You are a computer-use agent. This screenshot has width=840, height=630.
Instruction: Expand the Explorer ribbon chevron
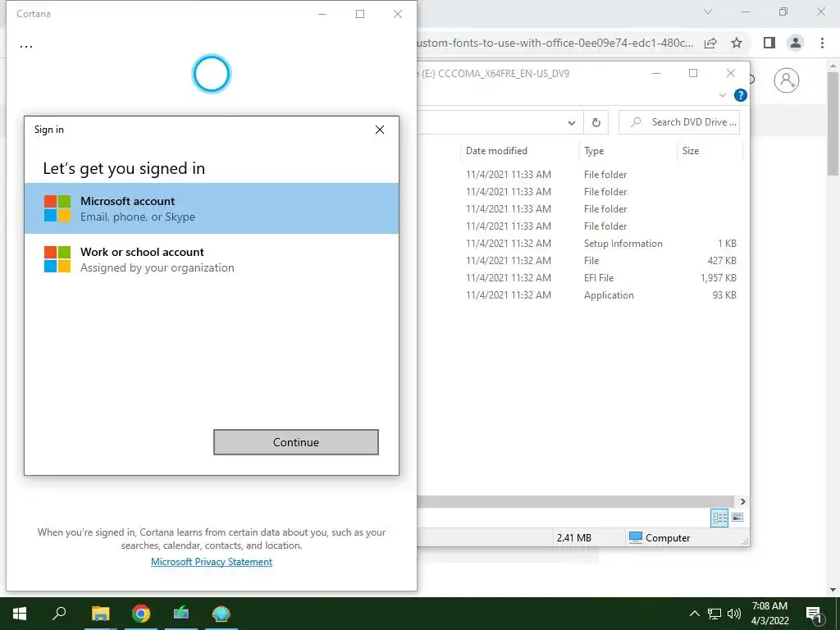pos(722,95)
